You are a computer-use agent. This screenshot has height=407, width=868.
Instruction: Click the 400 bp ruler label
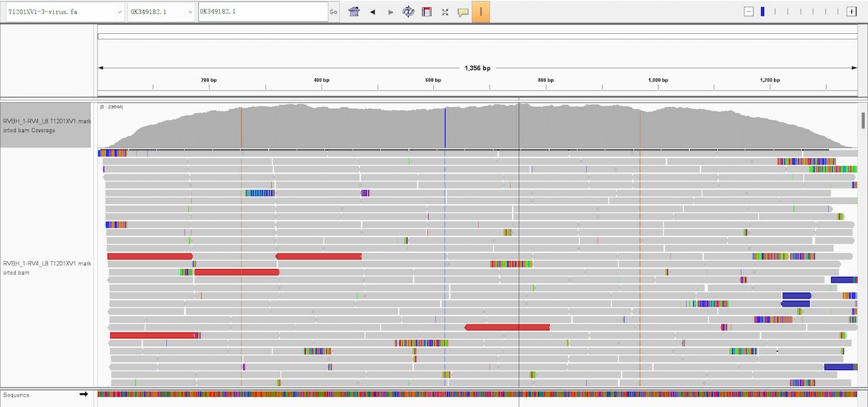[321, 80]
